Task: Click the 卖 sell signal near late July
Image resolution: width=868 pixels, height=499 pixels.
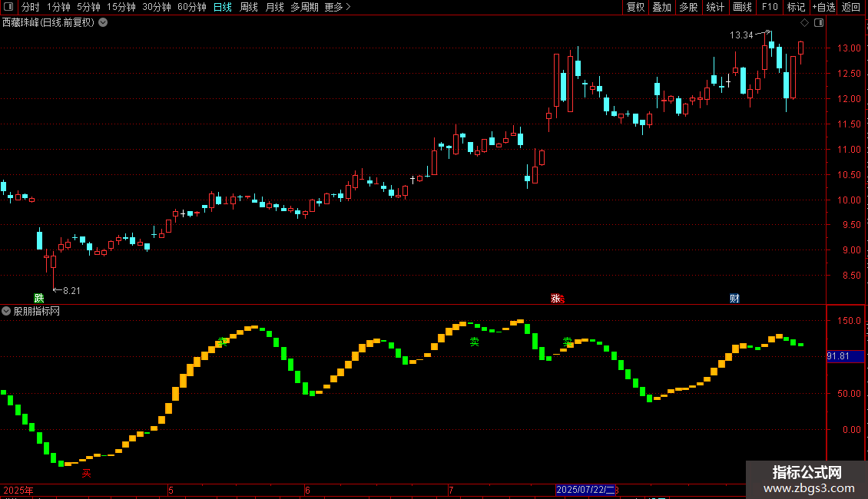Action: [x=568, y=342]
